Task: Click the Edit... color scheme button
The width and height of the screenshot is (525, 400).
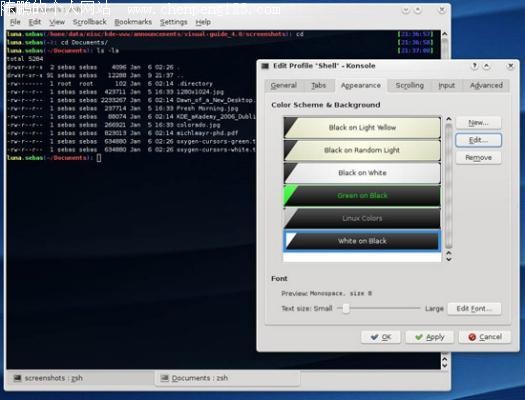Action: pyautogui.click(x=478, y=140)
